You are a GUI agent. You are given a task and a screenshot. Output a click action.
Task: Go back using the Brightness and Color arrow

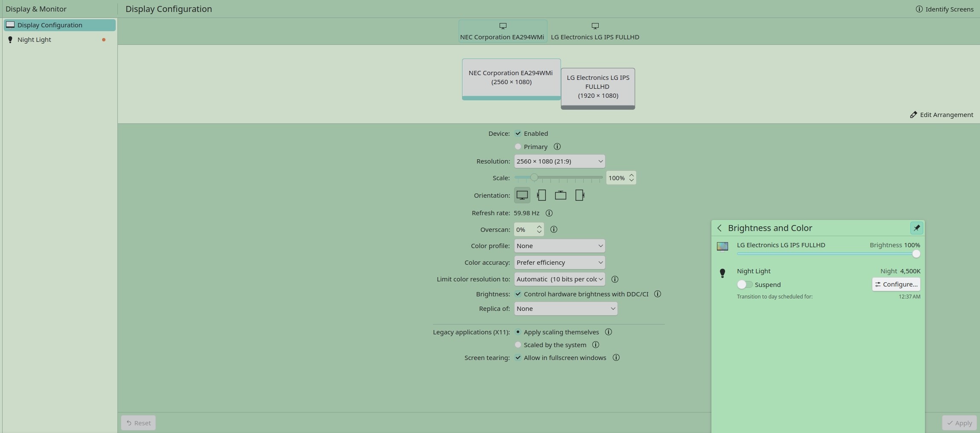720,228
